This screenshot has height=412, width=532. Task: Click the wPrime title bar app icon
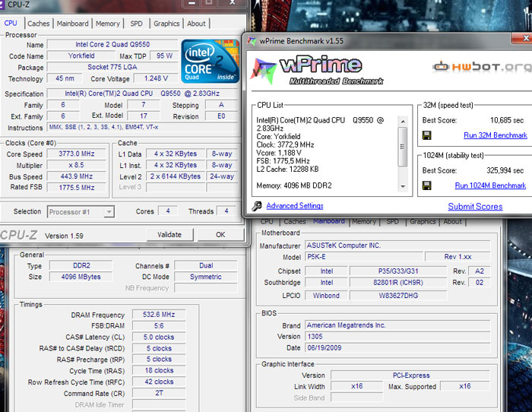click(252, 41)
